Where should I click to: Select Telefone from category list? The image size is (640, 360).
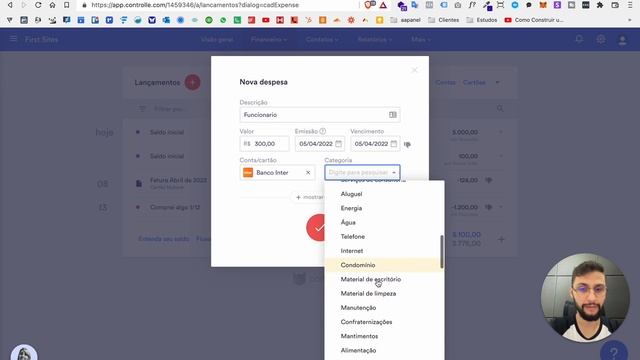click(353, 237)
